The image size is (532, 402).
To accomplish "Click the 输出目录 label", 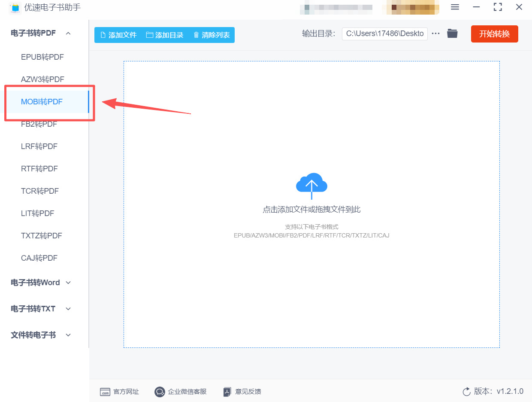I will (318, 34).
